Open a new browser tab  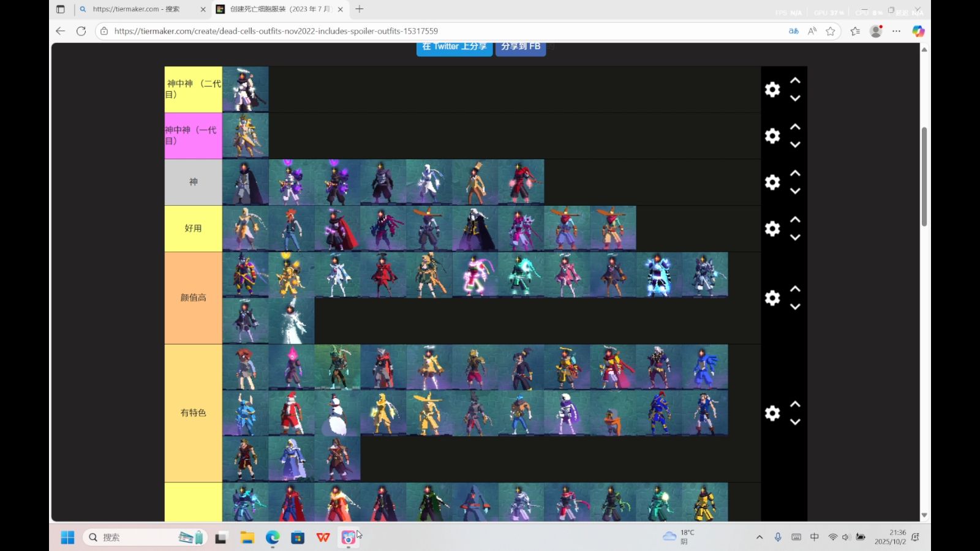pyautogui.click(x=360, y=9)
